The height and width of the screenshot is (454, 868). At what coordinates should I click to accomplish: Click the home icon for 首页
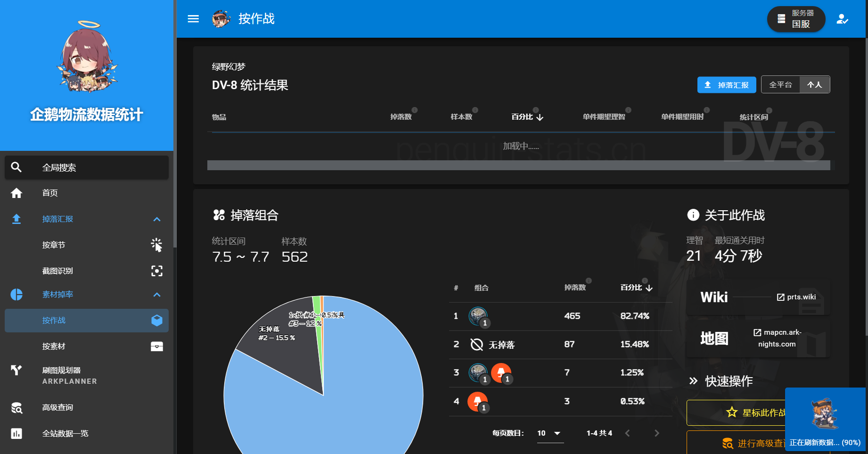(x=16, y=193)
